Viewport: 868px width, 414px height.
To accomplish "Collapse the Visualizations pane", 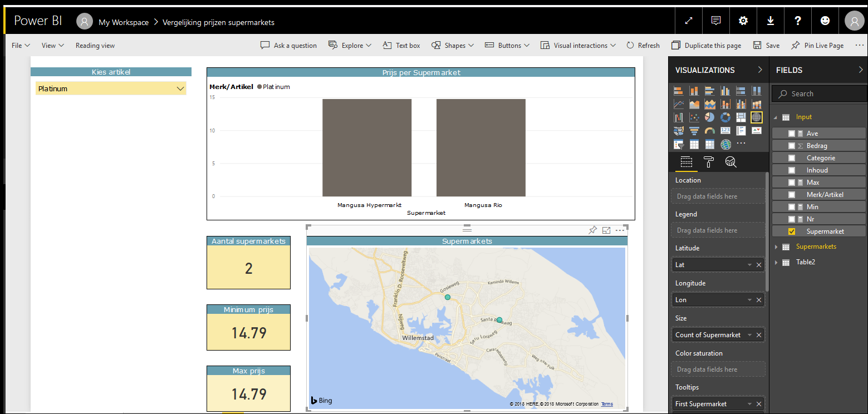I will point(760,70).
